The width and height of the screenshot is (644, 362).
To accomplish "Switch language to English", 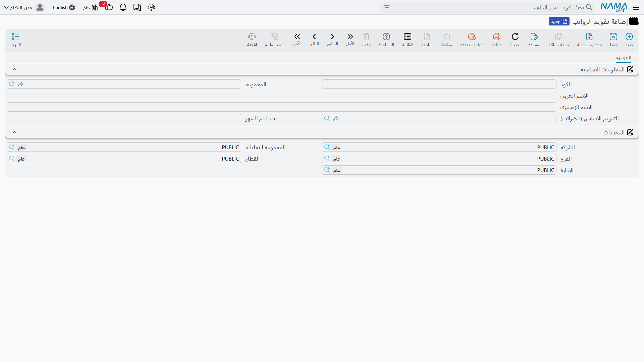I will [x=64, y=7].
